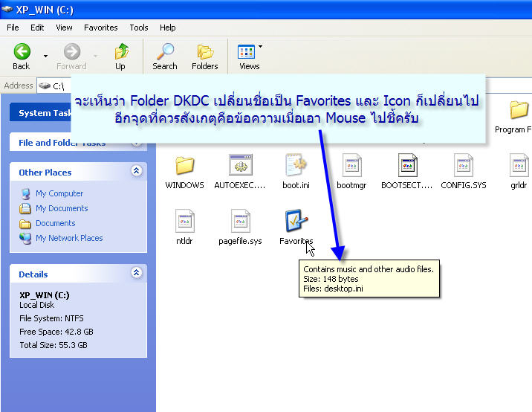Open the Favorites menu
Image resolution: width=532 pixels, height=412 pixels.
(x=101, y=28)
